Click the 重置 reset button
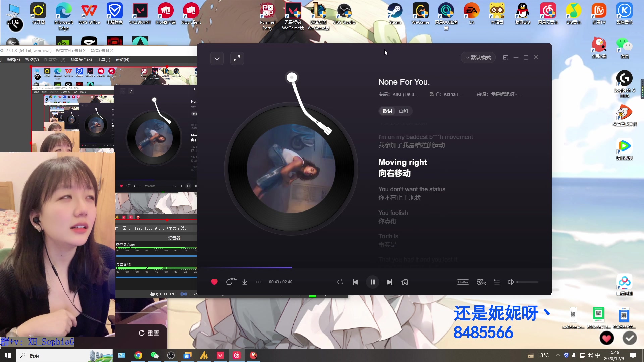This screenshot has width=644, height=362. 149,333
